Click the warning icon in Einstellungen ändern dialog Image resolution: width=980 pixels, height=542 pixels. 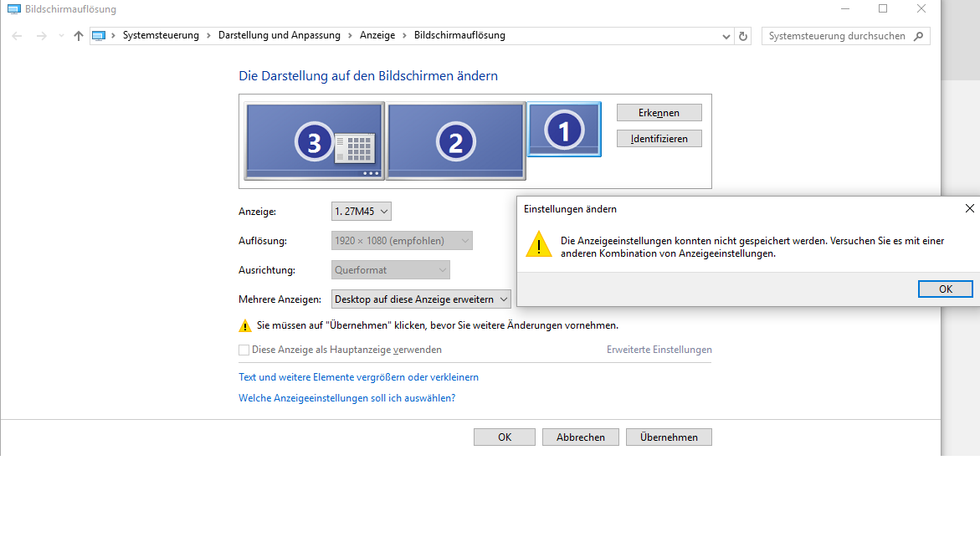coord(539,244)
